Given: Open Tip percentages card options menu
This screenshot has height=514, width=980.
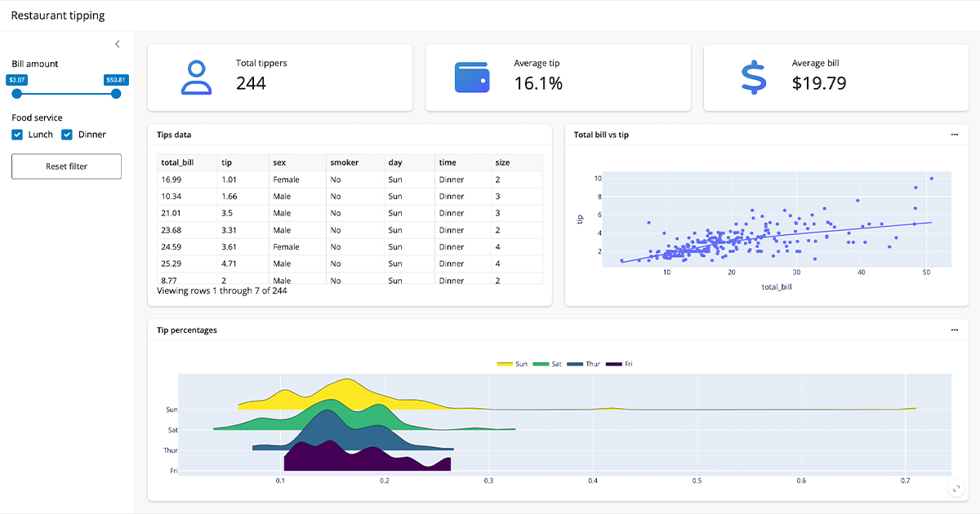Looking at the screenshot, I should pos(955,330).
